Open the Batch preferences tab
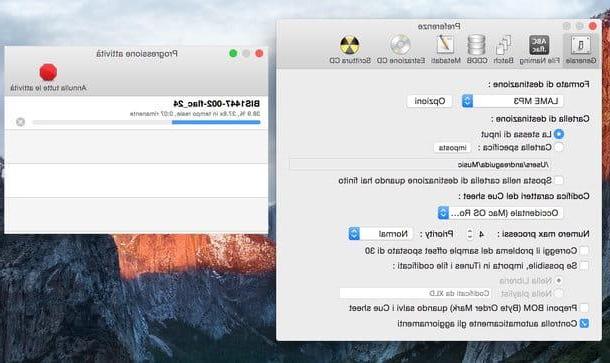Screen dimensions: 610x363 503,50
